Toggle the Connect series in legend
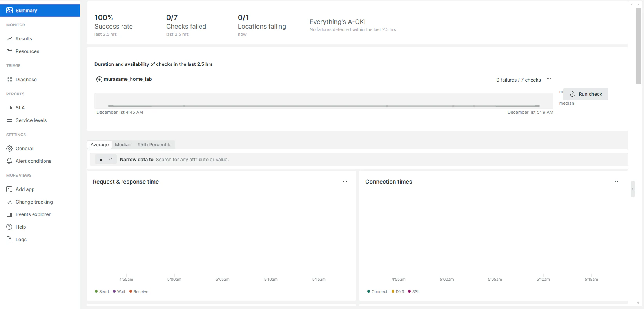644x309 pixels. (x=377, y=291)
